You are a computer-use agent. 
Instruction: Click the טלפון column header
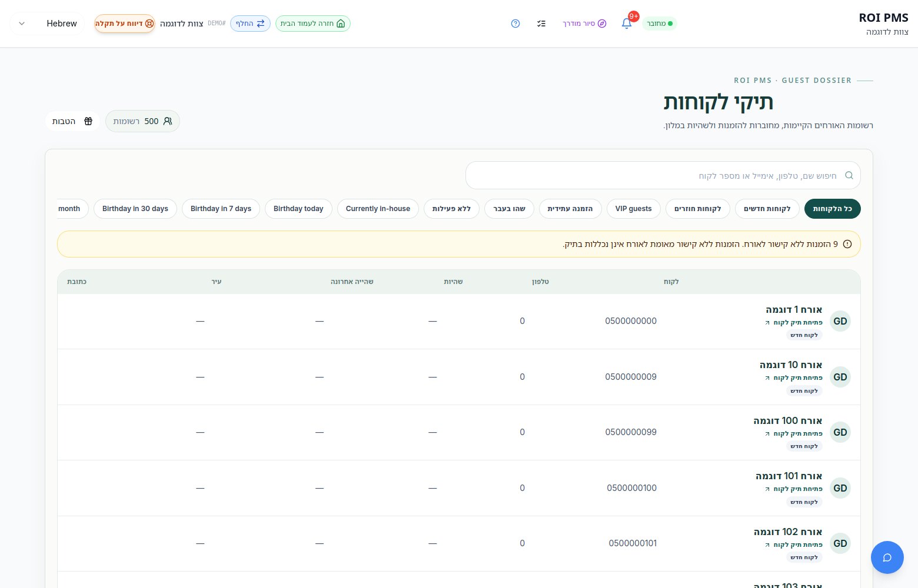541,282
